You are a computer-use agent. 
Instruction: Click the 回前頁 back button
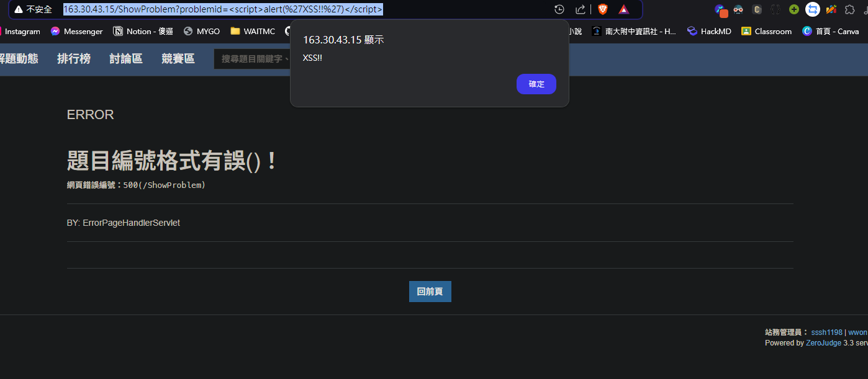pyautogui.click(x=430, y=292)
